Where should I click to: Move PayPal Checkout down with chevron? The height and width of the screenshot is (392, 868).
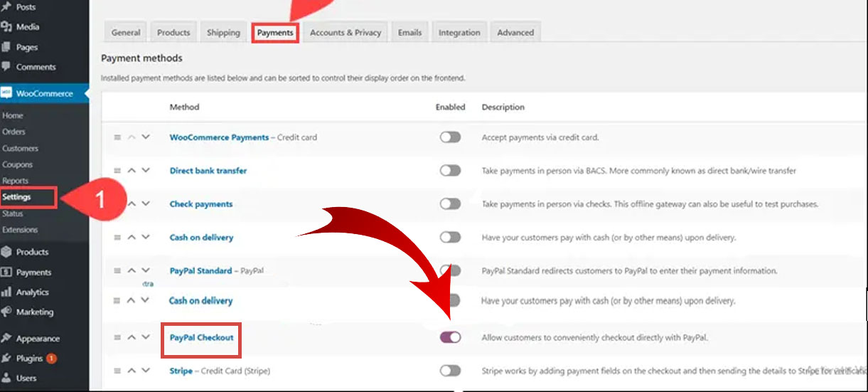click(x=146, y=337)
